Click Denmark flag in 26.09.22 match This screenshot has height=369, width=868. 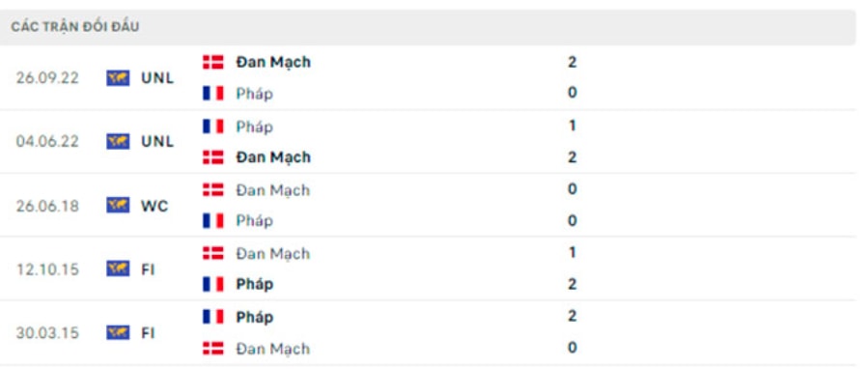point(212,62)
